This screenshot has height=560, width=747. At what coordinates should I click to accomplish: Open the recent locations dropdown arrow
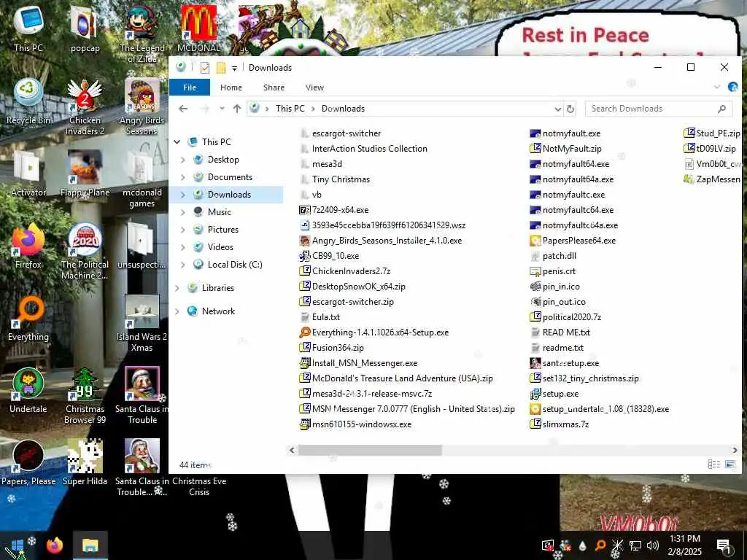tap(222, 109)
